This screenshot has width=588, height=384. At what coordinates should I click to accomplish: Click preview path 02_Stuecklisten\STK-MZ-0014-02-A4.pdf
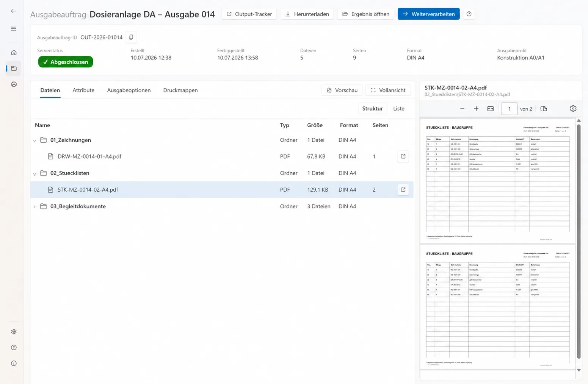467,94
